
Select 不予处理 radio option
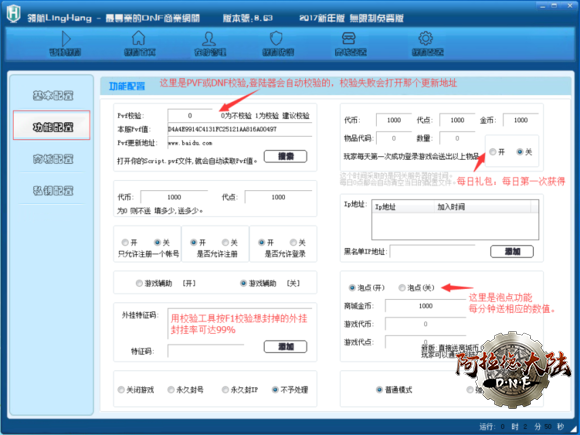tap(275, 390)
